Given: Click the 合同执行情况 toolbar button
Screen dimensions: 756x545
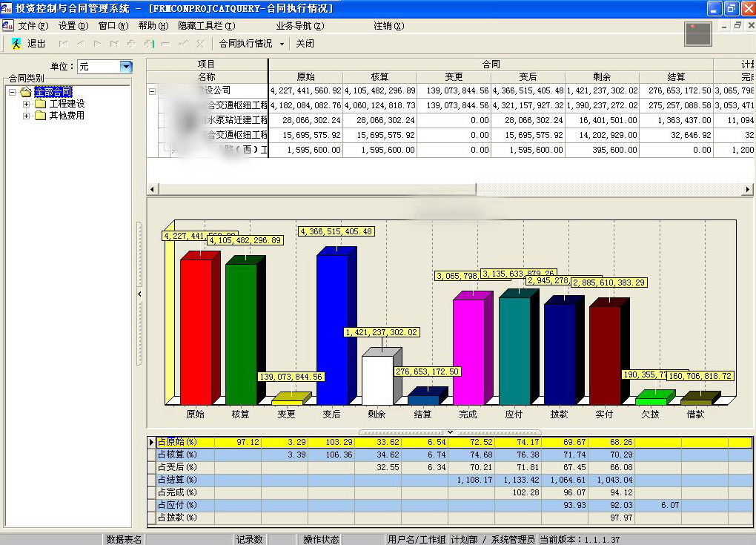Looking at the screenshot, I should [245, 44].
